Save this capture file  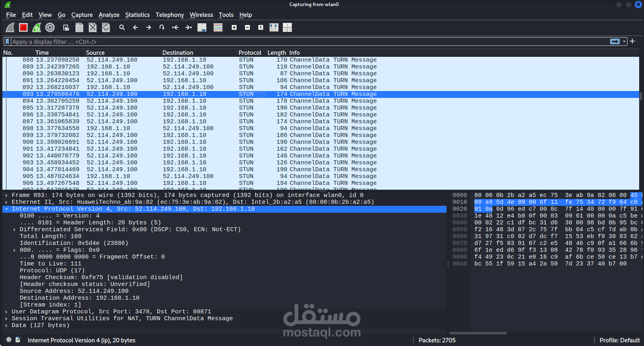(79, 27)
